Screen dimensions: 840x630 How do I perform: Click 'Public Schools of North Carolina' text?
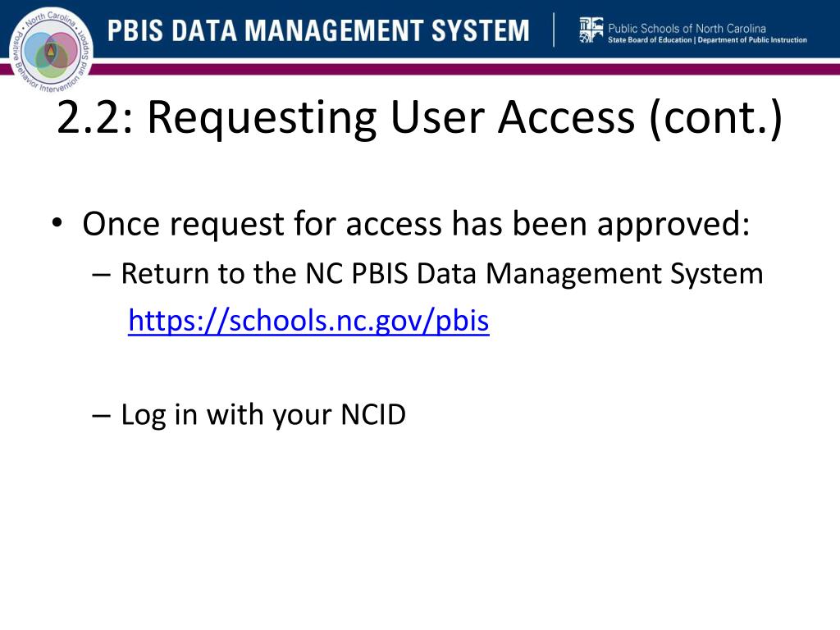pyautogui.click(x=687, y=29)
